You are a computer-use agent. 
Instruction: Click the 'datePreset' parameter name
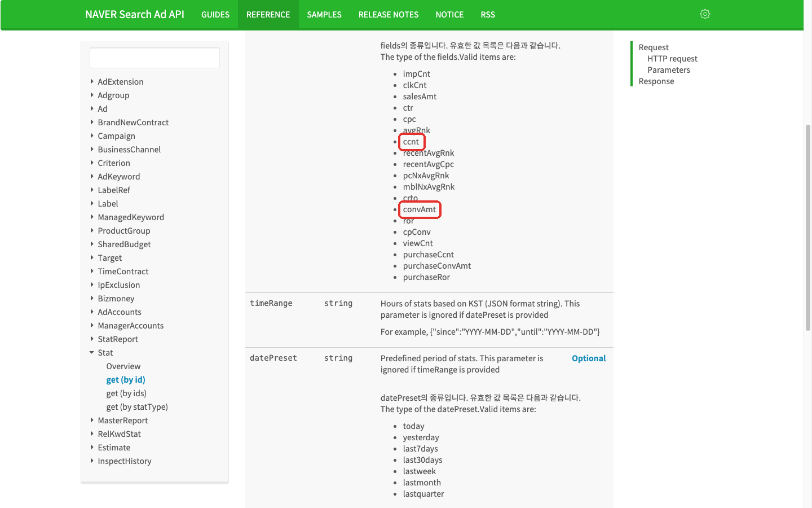[273, 358]
